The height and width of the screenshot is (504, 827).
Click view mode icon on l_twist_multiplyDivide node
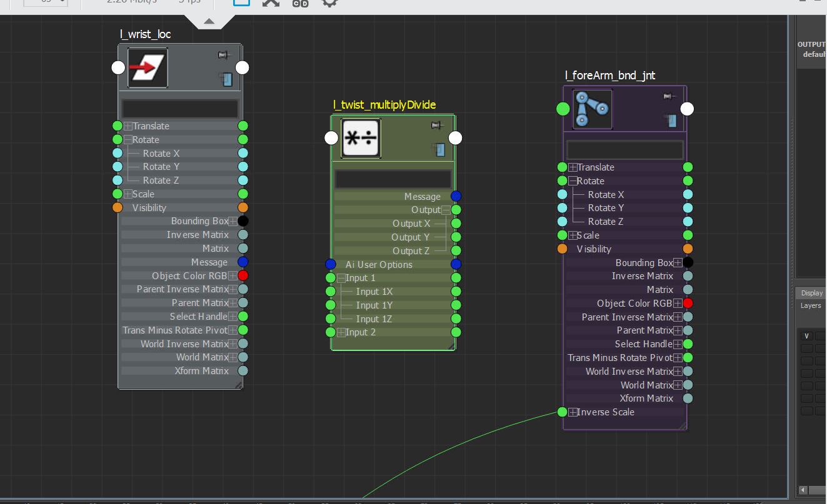point(439,150)
